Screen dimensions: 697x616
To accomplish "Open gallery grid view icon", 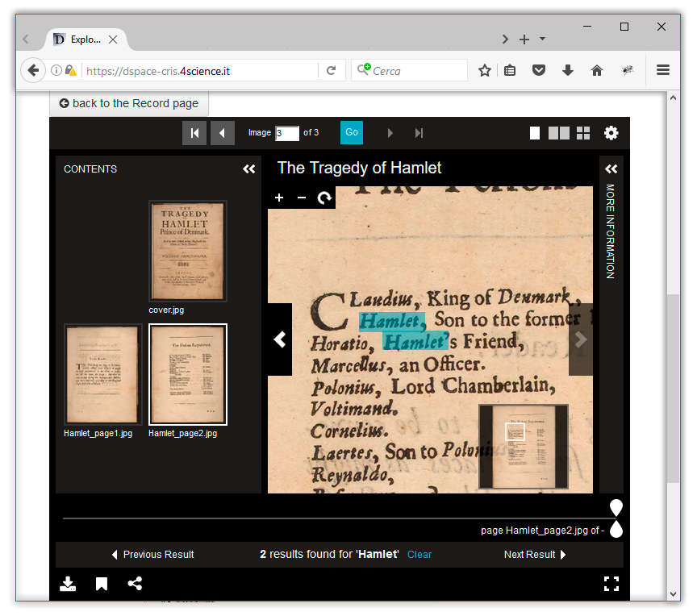I will 583,133.
